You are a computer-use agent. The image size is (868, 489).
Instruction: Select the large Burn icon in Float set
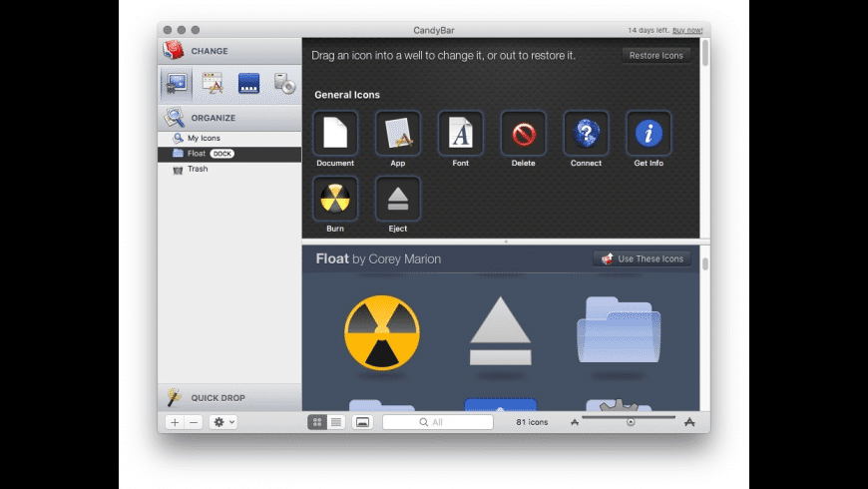click(x=382, y=333)
